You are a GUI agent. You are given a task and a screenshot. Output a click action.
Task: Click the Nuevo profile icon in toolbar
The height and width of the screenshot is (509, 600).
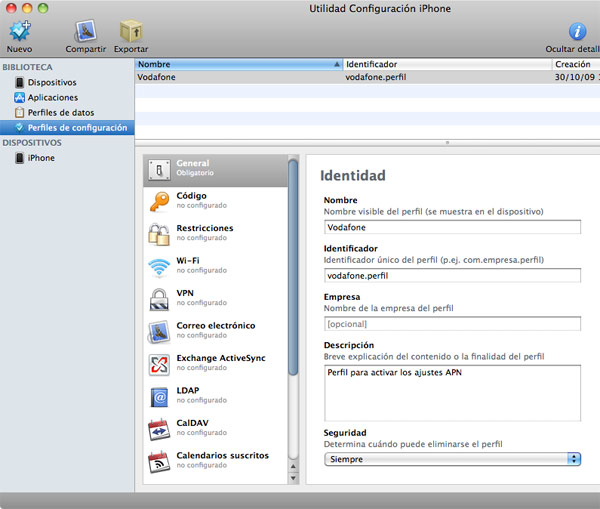click(20, 31)
